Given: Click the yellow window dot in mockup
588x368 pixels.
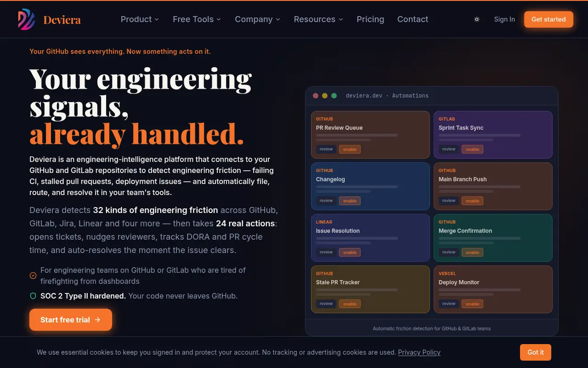Looking at the screenshot, I should pos(325,96).
